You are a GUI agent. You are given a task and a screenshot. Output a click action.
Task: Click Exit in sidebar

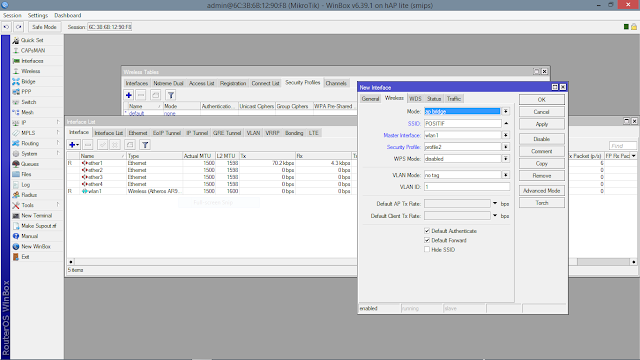(25, 257)
